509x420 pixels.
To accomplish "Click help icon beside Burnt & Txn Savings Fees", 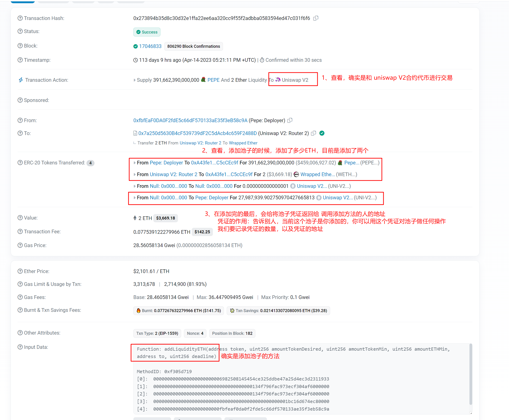I will point(20,310).
